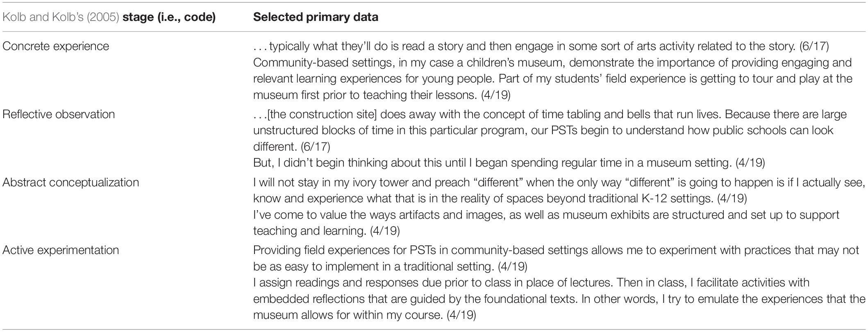Click 'different. (6/17)' under reflective observation
The width and height of the screenshot is (868, 332).
tap(291, 147)
